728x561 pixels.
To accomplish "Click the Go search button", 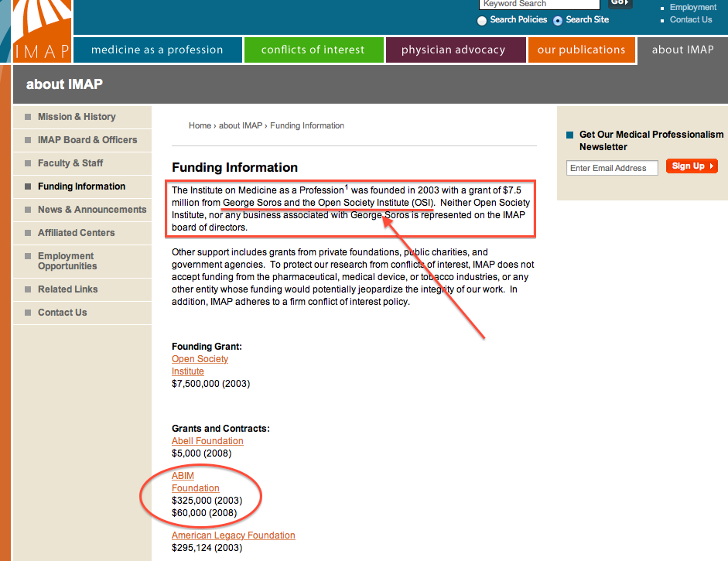I will tap(620, 4).
